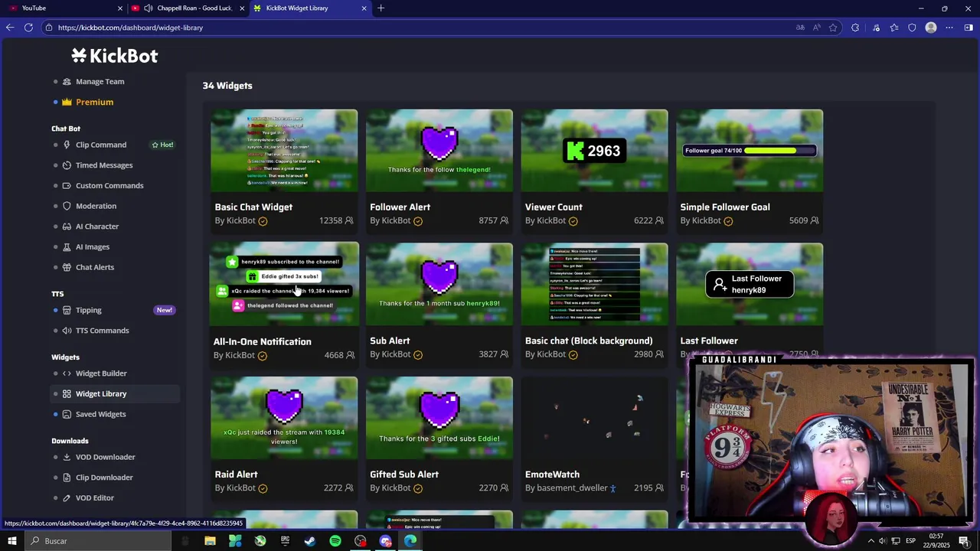
Task: Open browser extensions icon
Action: pyautogui.click(x=855, y=28)
